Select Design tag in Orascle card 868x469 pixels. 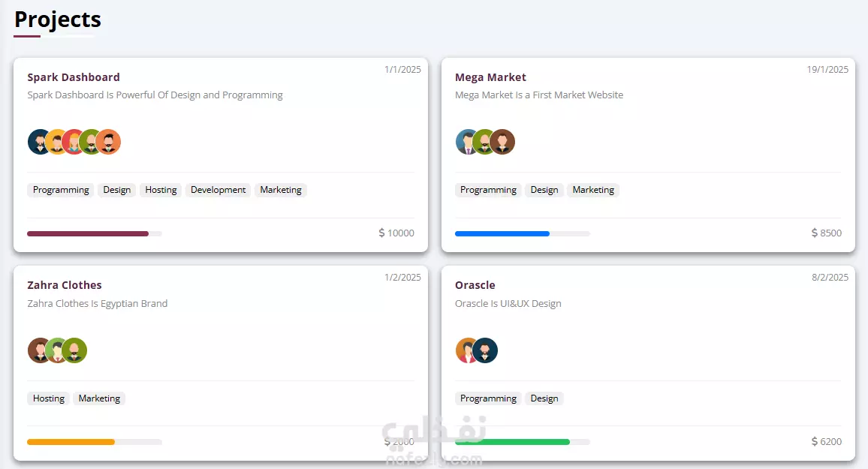(544, 398)
